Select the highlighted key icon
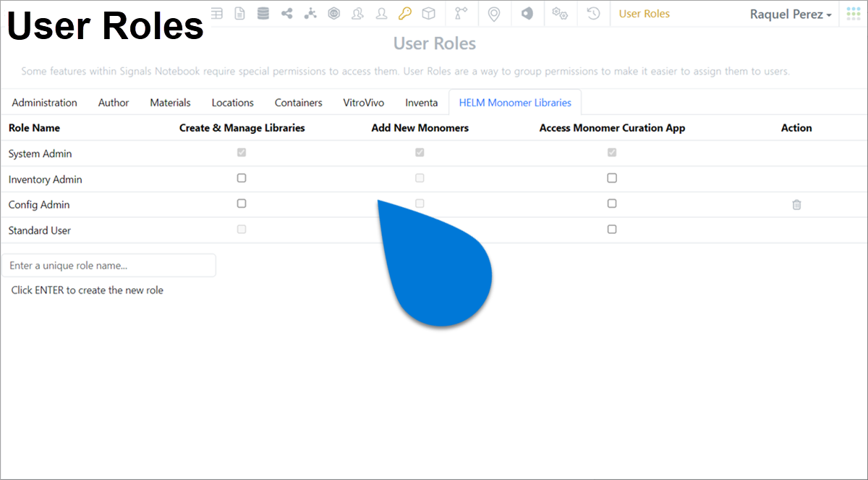The image size is (868, 480). click(x=404, y=13)
